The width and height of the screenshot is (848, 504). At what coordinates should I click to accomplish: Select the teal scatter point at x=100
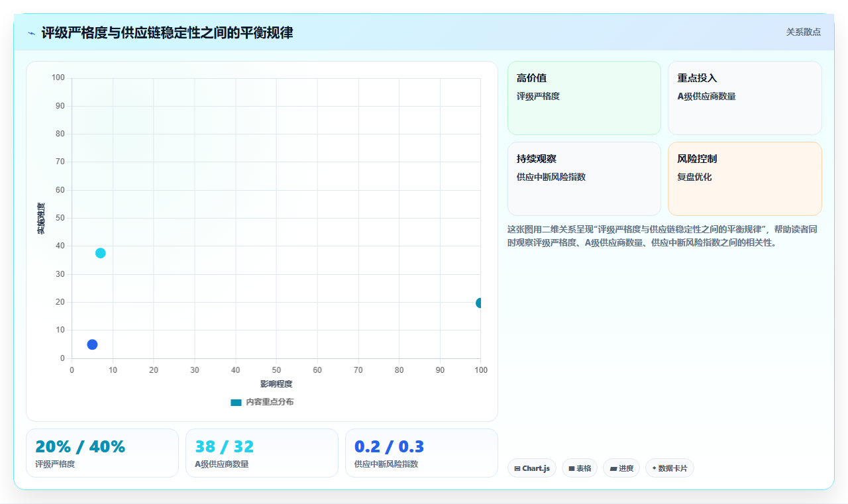click(480, 303)
